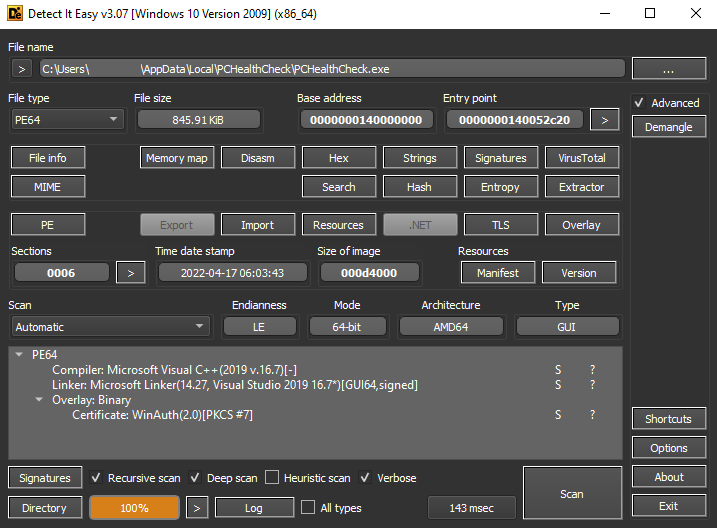Click the arrow button next to 100% progress

point(197,508)
